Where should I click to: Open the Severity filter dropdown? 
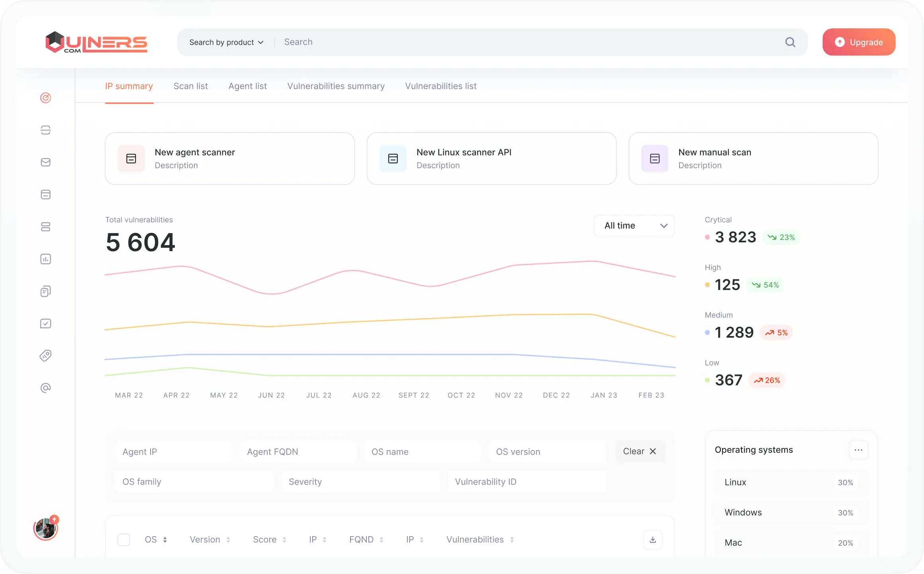point(360,482)
